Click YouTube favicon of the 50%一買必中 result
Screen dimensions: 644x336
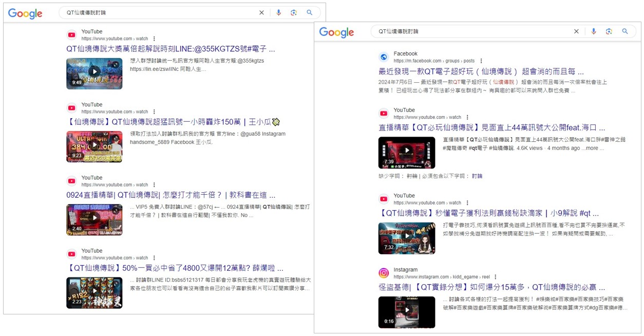[x=72, y=254]
